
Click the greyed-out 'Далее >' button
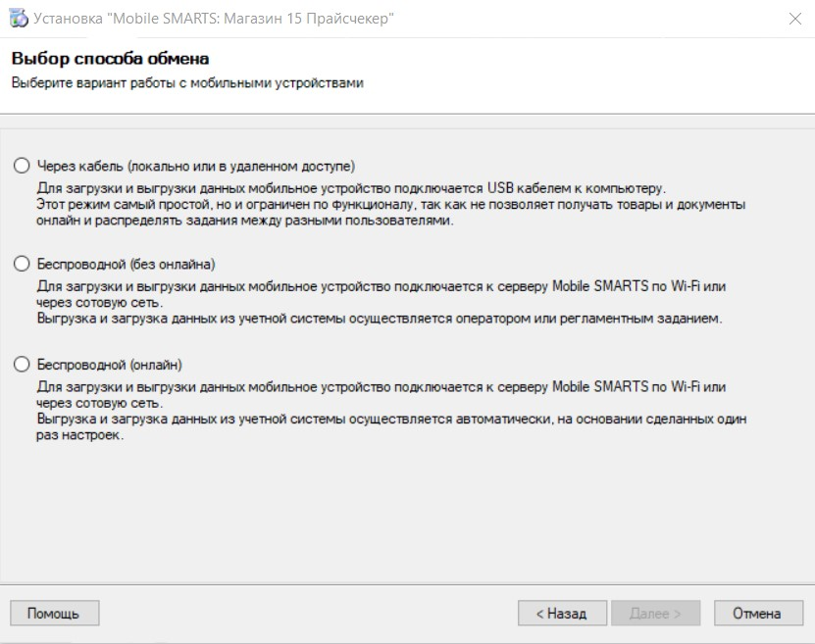click(655, 614)
